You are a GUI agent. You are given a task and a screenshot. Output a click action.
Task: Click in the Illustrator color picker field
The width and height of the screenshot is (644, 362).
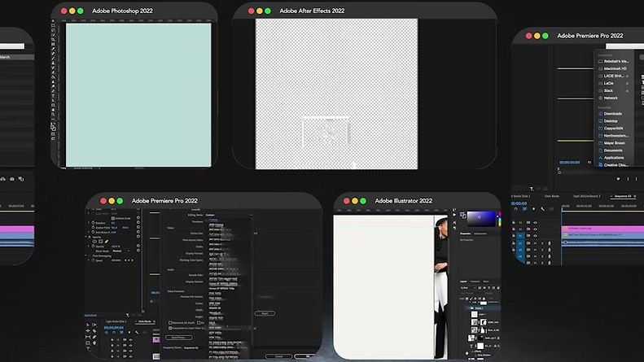(481, 219)
